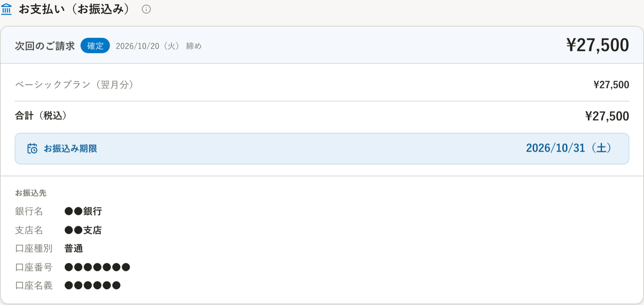This screenshot has width=644, height=305.
Task: Click the deadline date 2026/10/31（土）
Action: (569, 148)
